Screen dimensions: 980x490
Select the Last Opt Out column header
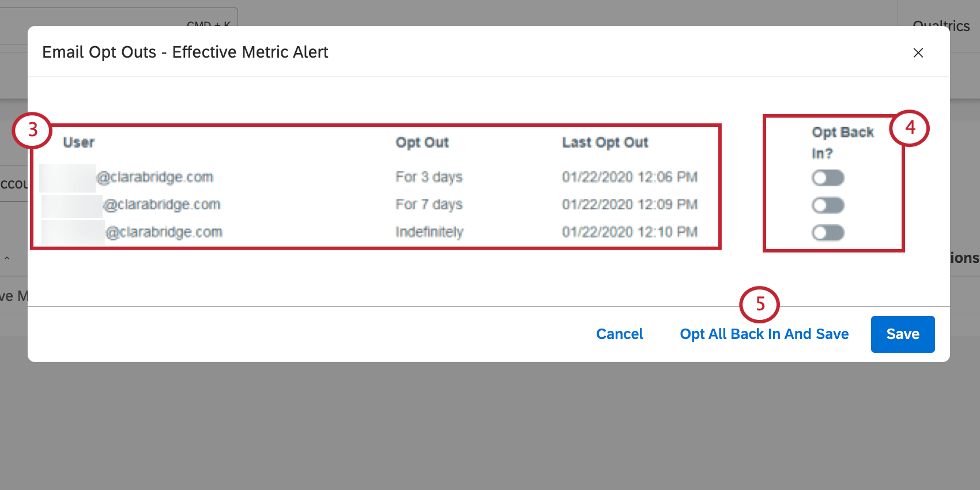(x=605, y=143)
